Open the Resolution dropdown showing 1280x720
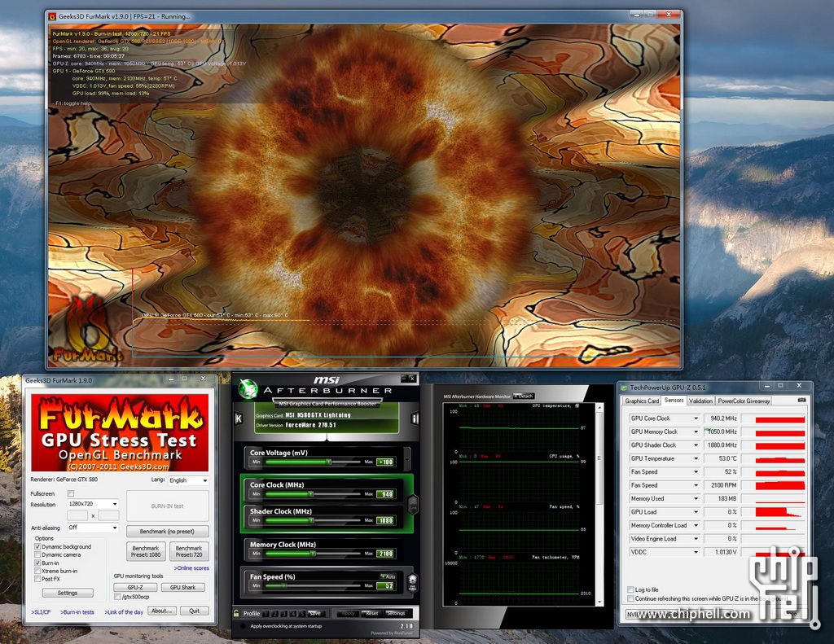Image resolution: width=834 pixels, height=644 pixels. pos(93,504)
